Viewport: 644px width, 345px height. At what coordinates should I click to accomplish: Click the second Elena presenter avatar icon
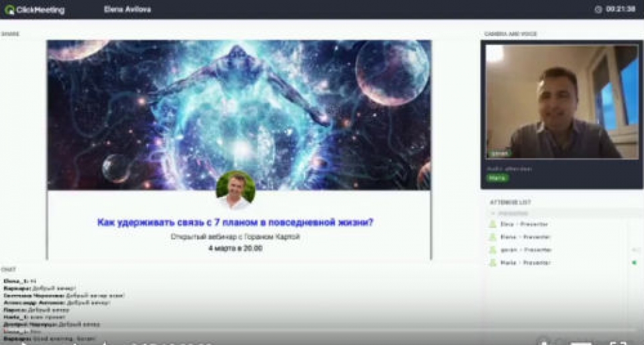(492, 237)
